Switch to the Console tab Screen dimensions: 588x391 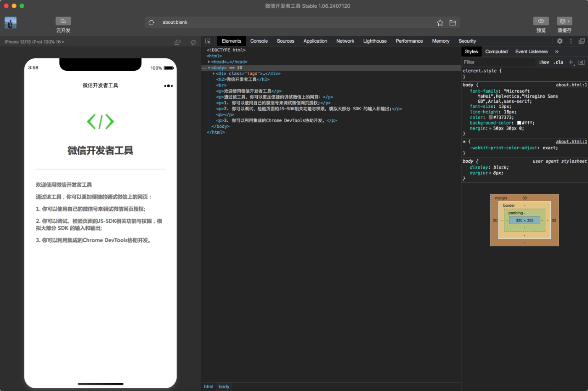(x=259, y=41)
